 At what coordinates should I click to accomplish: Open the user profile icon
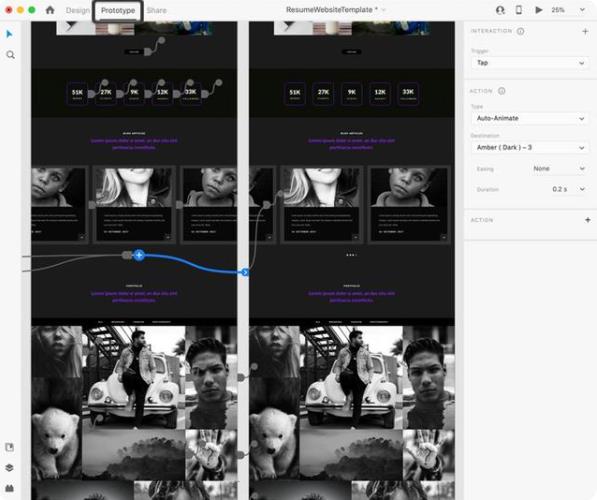[x=500, y=10]
